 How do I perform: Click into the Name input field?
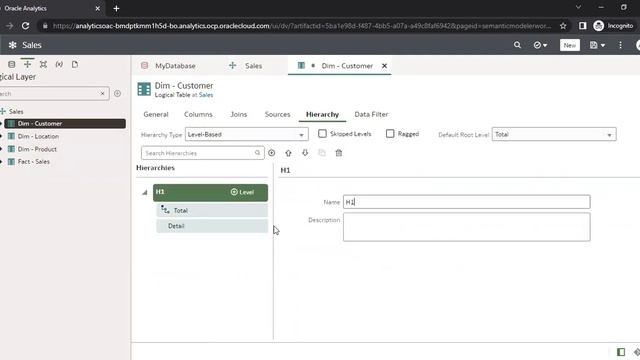click(467, 202)
